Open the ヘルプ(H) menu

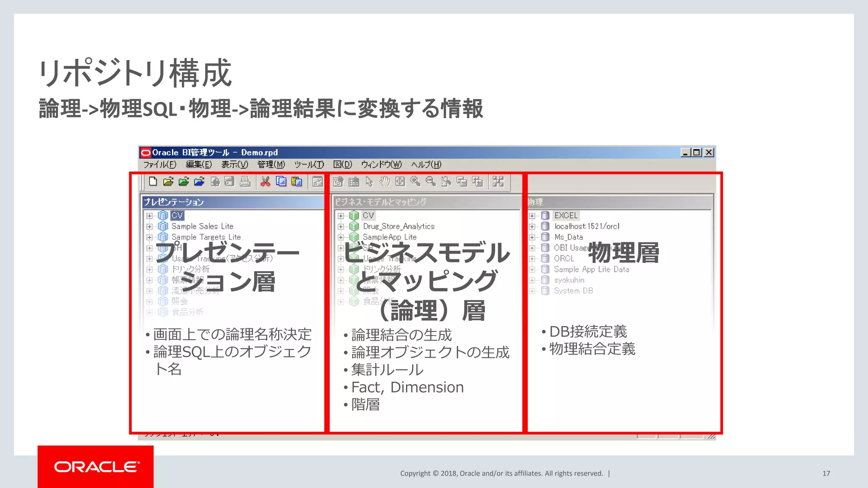click(x=426, y=164)
